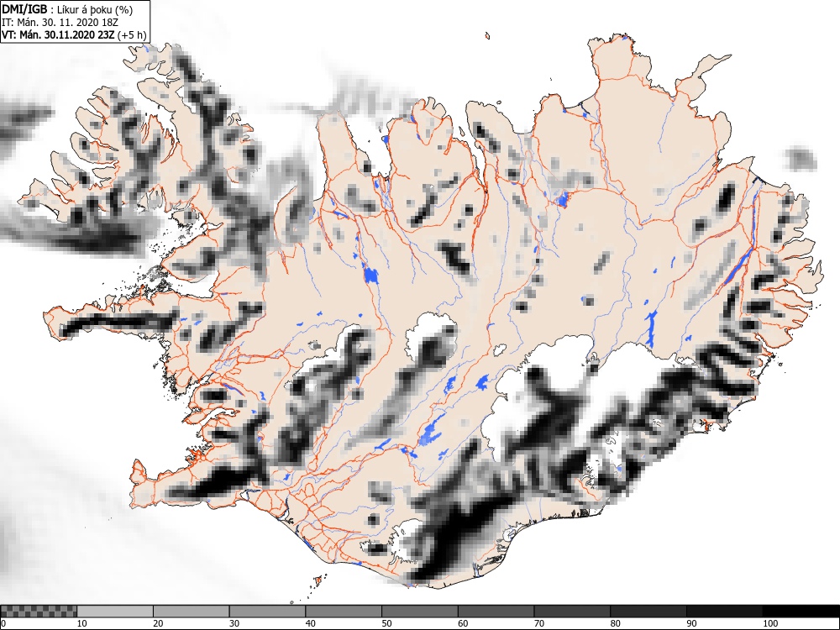Click the 20–30 legend color segment
Image resolution: width=840 pixels, height=630 pixels.
(x=192, y=612)
